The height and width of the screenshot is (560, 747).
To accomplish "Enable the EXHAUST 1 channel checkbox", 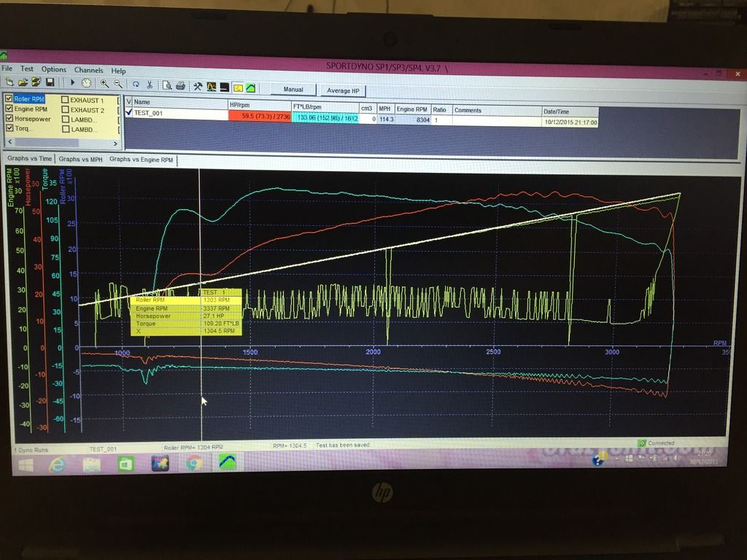I will 65,101.
